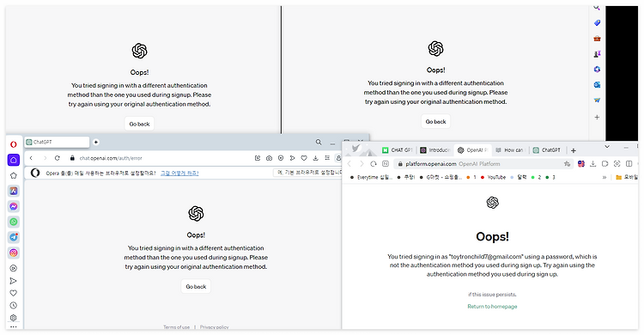644x335 pixels.
Task: Open My Flow arrow icon in Opera sidebar
Action: coord(14,281)
